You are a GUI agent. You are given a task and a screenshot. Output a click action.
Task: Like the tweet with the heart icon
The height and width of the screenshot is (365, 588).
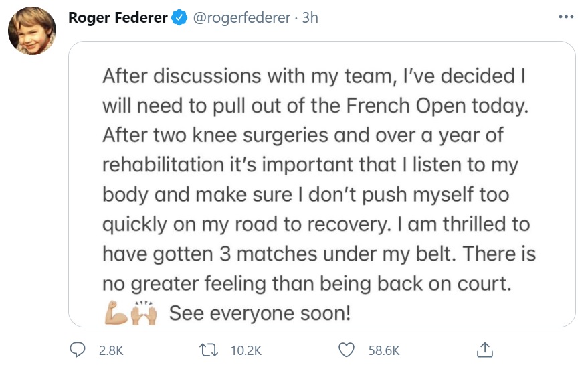click(346, 349)
